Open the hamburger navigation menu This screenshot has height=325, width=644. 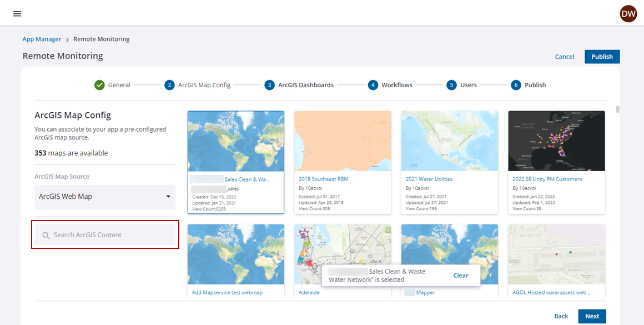[x=17, y=14]
